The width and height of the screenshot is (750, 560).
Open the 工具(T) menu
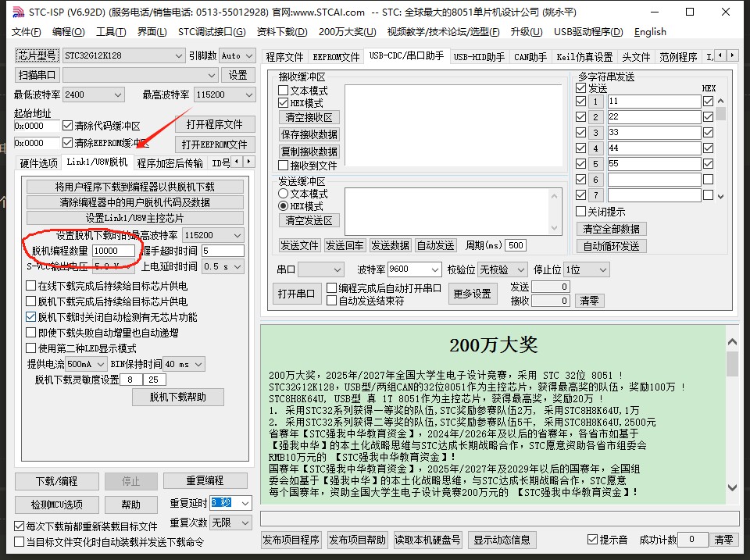tap(111, 31)
